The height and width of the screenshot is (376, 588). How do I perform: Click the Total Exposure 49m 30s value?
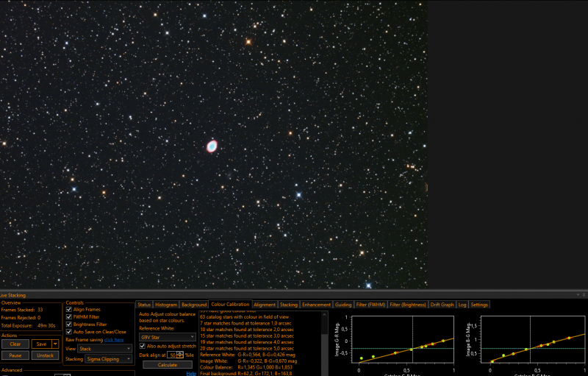click(46, 326)
